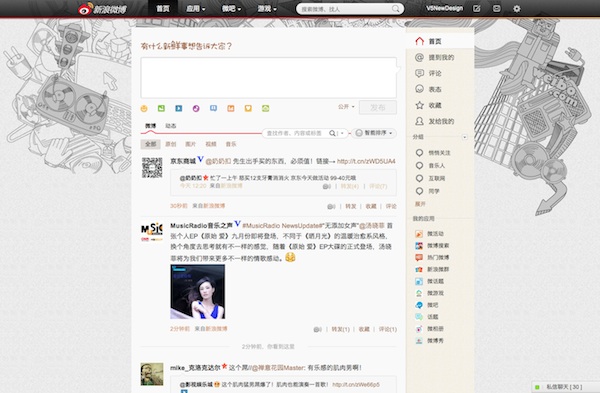Go to 首页 in top navigation
Image resolution: width=600 pixels, height=393 pixels.
click(x=163, y=8)
